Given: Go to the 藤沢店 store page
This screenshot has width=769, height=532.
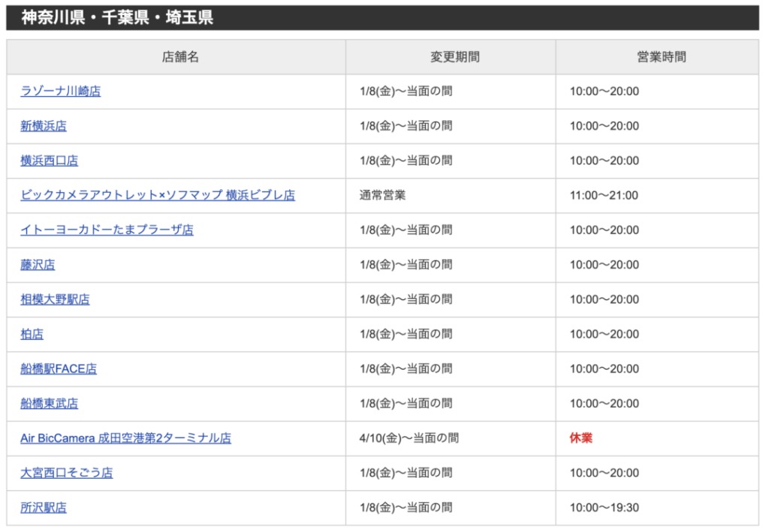Looking at the screenshot, I should click(38, 265).
